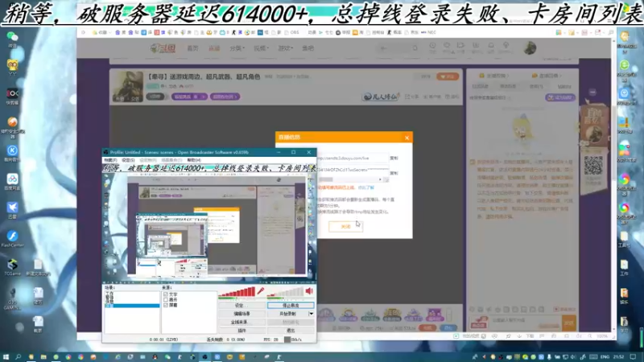Screen dimensions: 644x362
Task: Click the ENG language indicator in tray
Action: coord(605,357)
